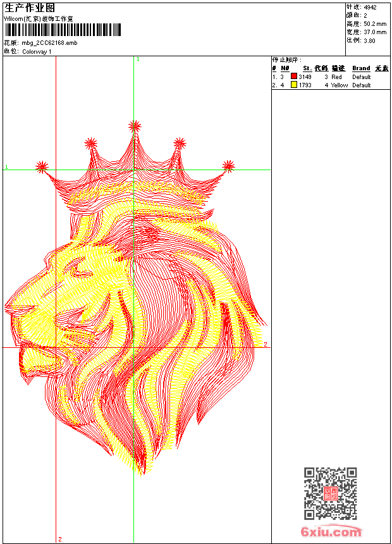The width and height of the screenshot is (392, 544).
Task: Select the red thread color swatch
Action: (x=294, y=77)
